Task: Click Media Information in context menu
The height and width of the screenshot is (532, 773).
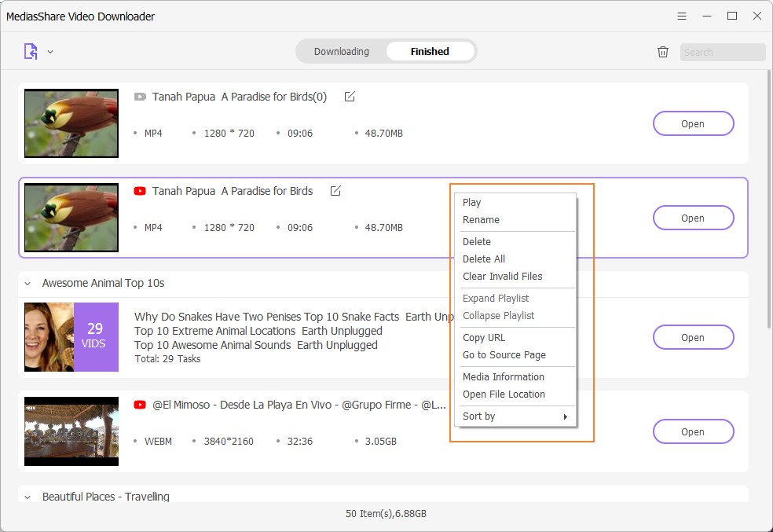Action: point(503,377)
